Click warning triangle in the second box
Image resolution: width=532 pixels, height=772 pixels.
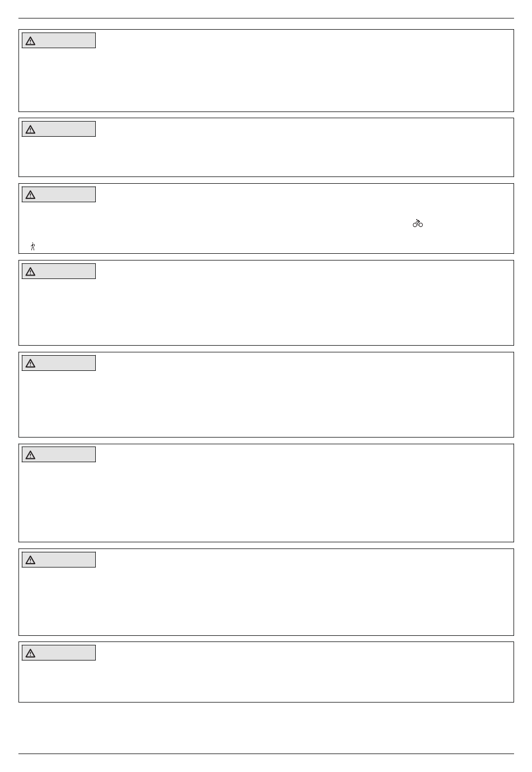(x=30, y=129)
